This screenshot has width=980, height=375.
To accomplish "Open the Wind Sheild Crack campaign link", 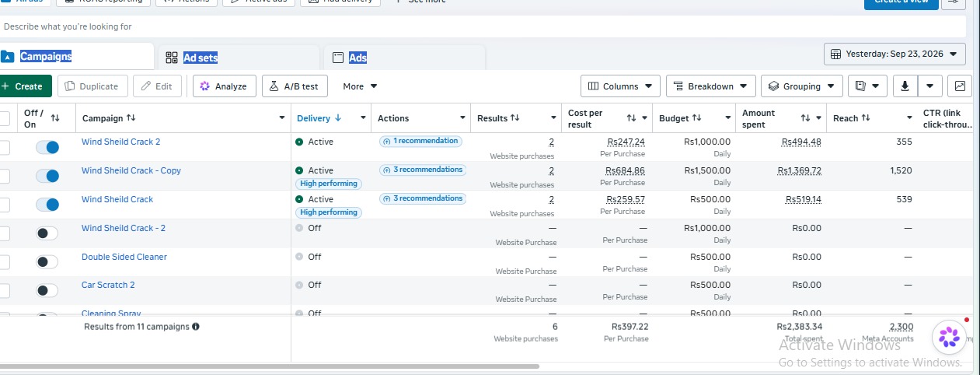I will (x=117, y=199).
